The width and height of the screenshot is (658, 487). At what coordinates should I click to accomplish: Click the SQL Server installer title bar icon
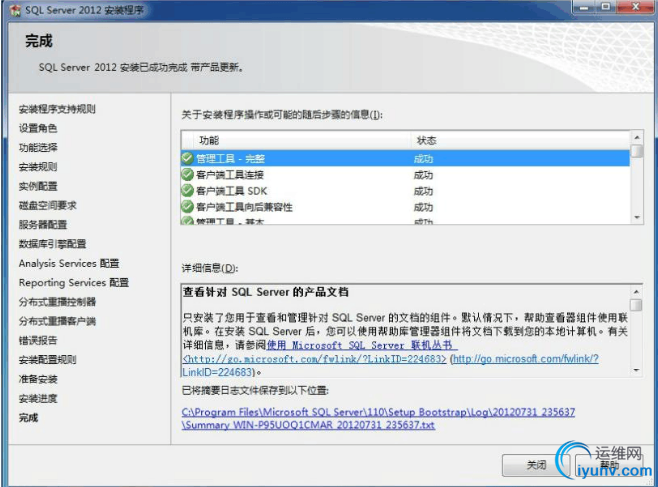point(15,10)
